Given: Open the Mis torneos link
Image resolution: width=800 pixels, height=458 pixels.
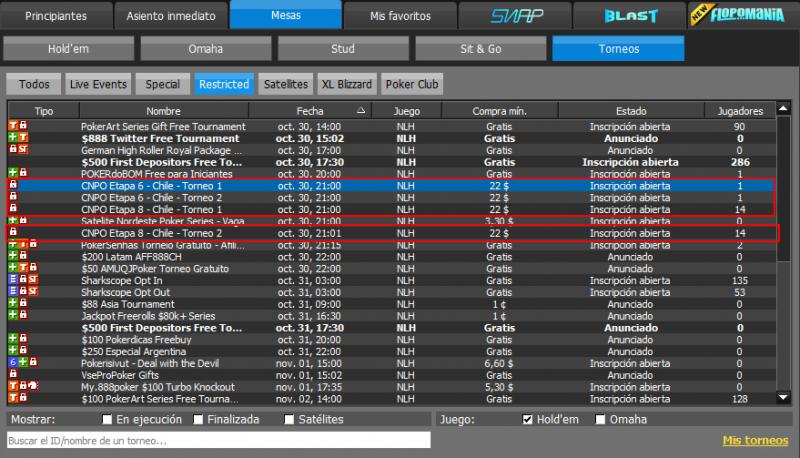Looking at the screenshot, I should point(755,440).
